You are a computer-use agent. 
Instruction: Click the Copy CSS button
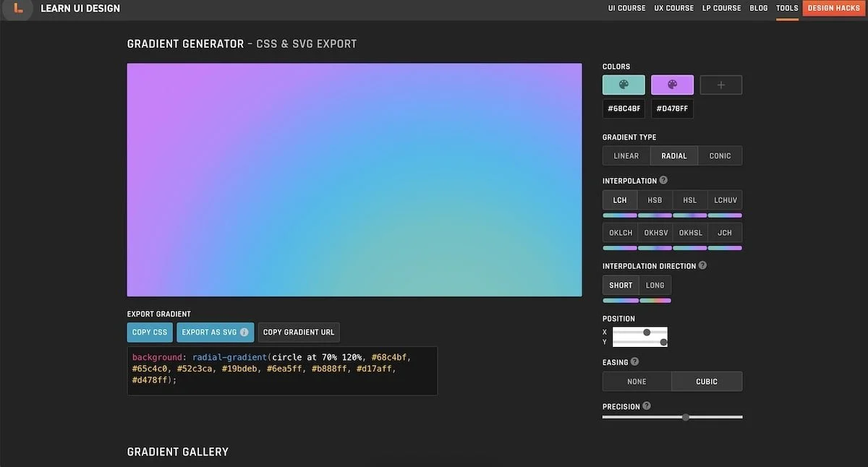[150, 333]
